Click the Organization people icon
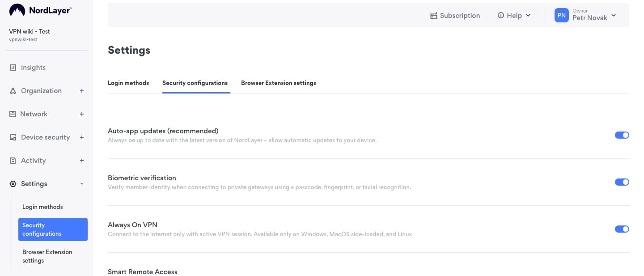This screenshot has width=644, height=276. (x=13, y=91)
